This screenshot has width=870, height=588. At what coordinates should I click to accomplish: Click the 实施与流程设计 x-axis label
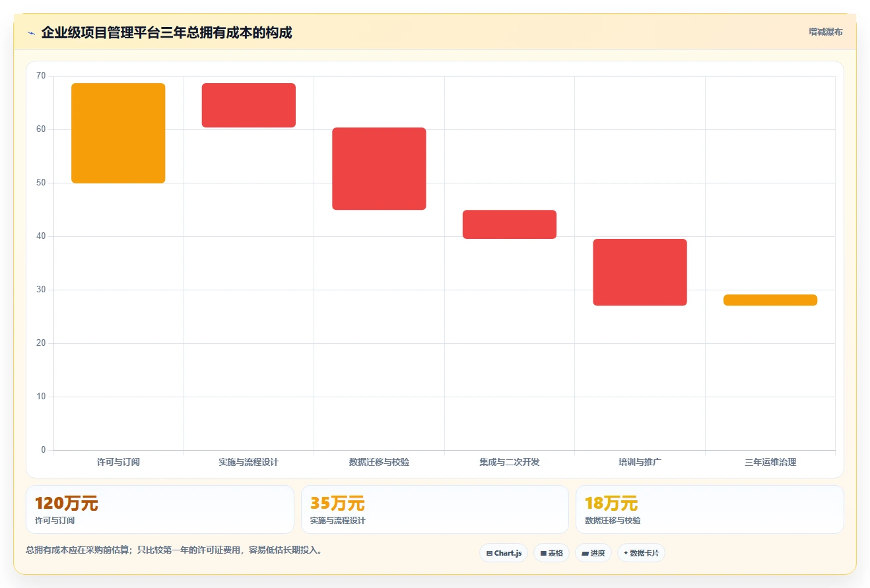[249, 462]
